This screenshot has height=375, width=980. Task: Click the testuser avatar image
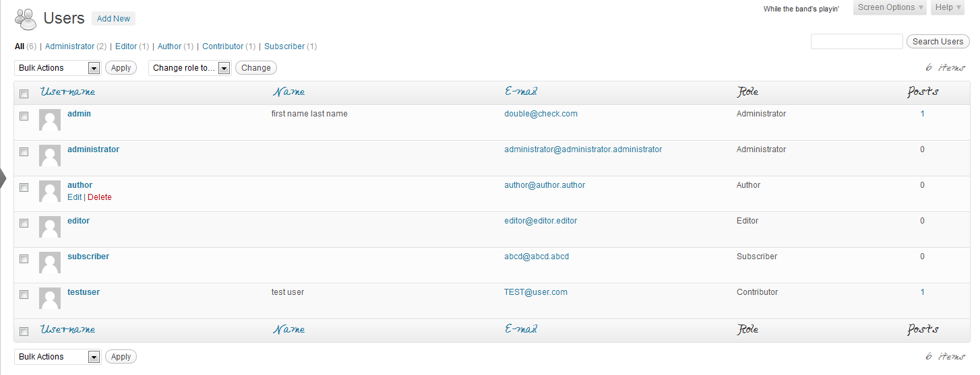pyautogui.click(x=50, y=298)
